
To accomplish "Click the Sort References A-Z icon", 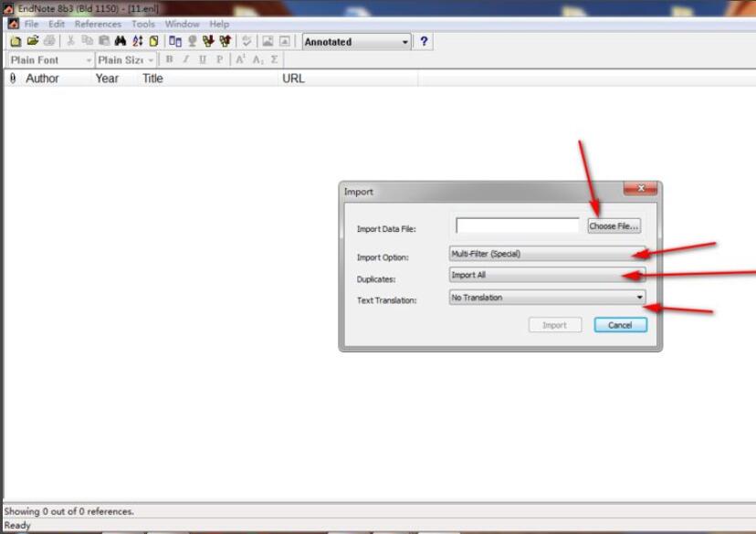I will 137,42.
